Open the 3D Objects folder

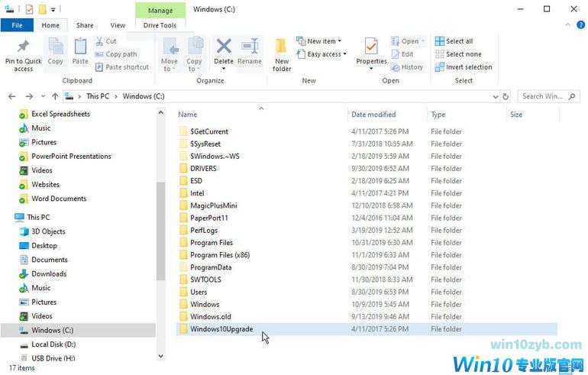[x=48, y=231]
